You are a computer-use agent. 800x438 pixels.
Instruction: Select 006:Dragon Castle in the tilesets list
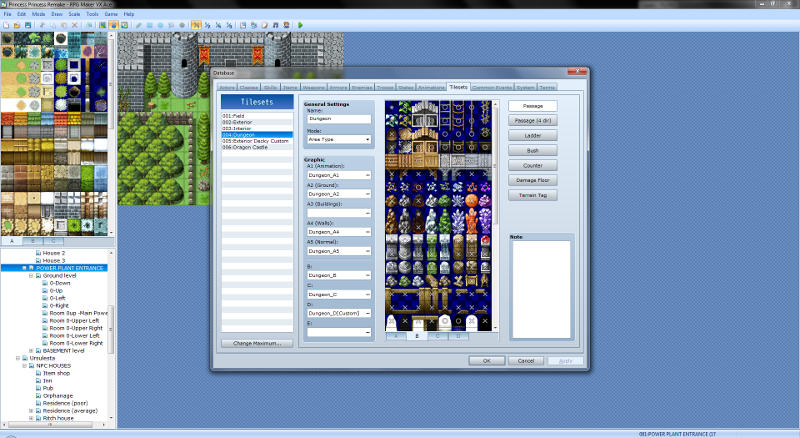pos(257,147)
